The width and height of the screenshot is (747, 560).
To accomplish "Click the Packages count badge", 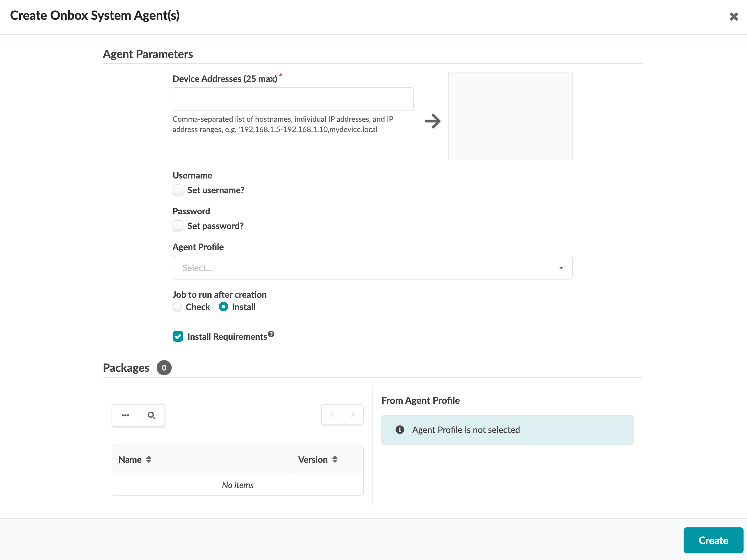I will (x=164, y=368).
